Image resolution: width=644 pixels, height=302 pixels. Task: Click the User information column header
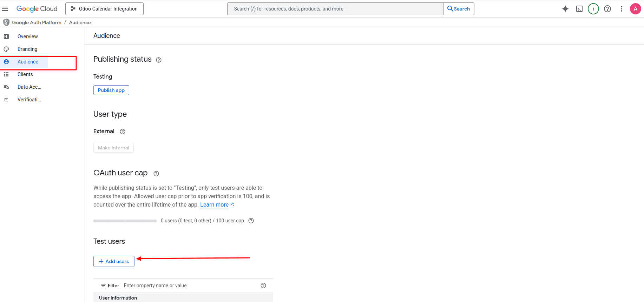[x=118, y=298]
